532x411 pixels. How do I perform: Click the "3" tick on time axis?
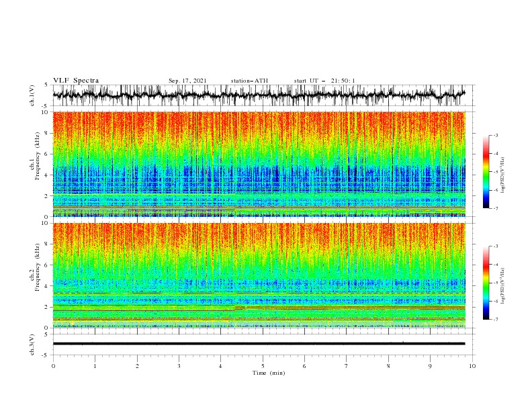tap(179, 366)
